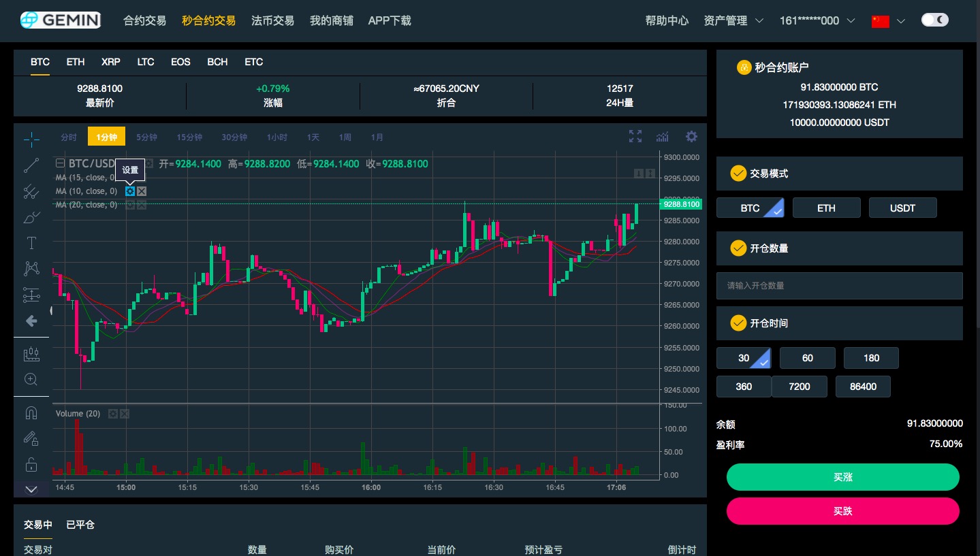Click the GEMIN logo
Image resolution: width=980 pixels, height=556 pixels.
pos(60,20)
